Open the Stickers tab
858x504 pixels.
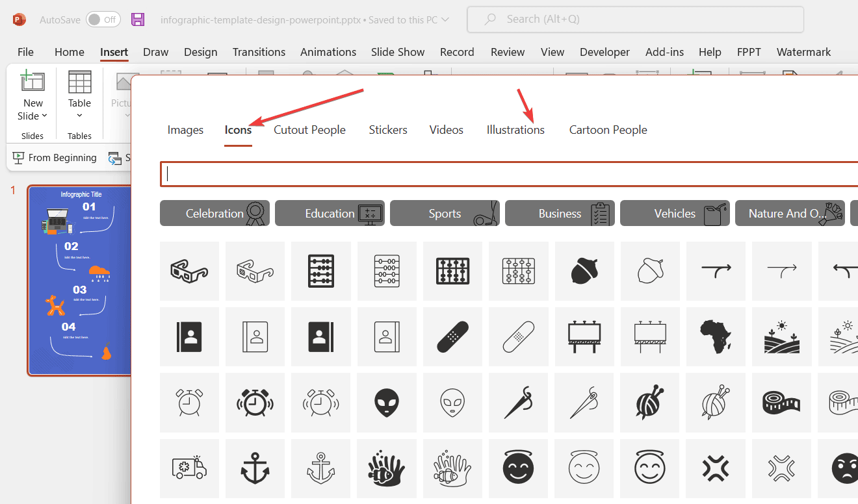click(388, 130)
